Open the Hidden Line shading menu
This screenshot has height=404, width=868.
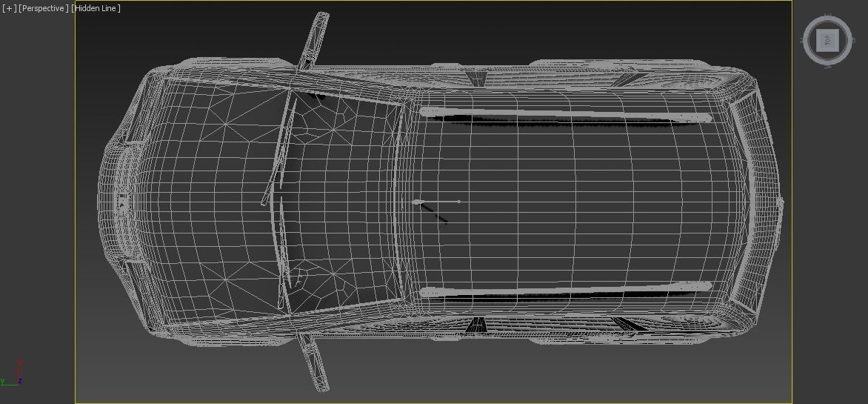[96, 8]
